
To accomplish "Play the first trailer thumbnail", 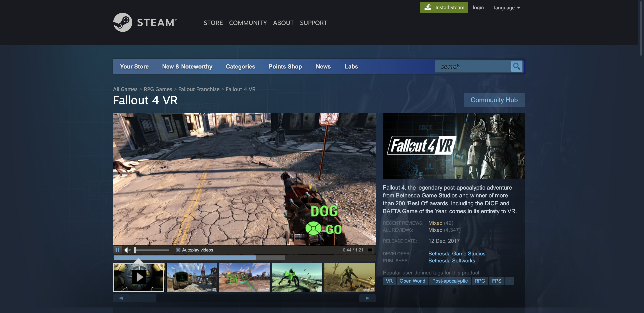I will click(139, 277).
